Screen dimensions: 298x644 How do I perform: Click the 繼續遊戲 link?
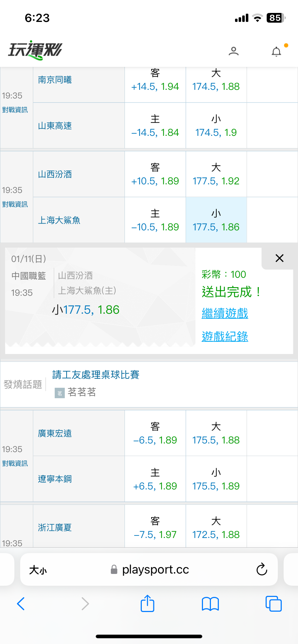tap(225, 313)
